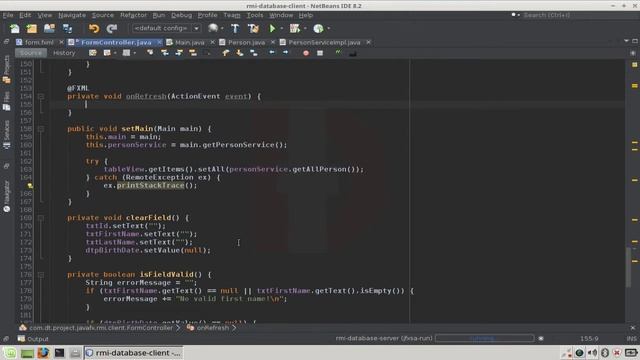640x360 pixels.
Task: Toggle the Source editor view button
Action: [31, 53]
